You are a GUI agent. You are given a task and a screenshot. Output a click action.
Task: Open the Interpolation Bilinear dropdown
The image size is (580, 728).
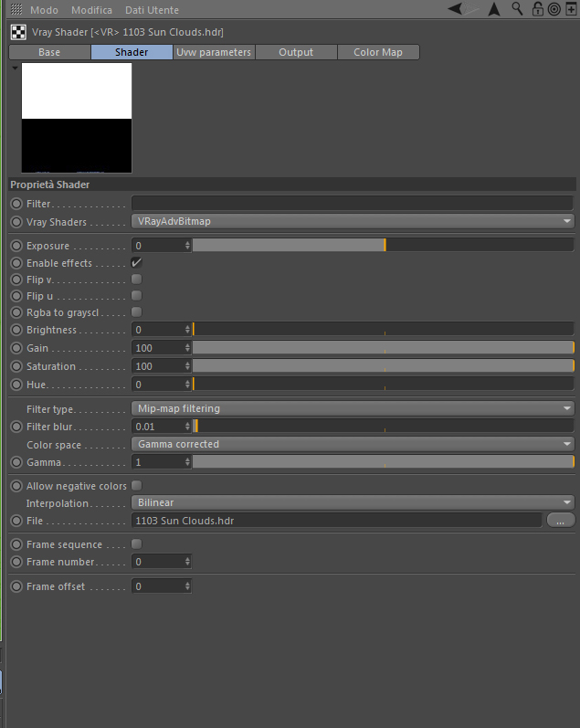click(x=353, y=502)
